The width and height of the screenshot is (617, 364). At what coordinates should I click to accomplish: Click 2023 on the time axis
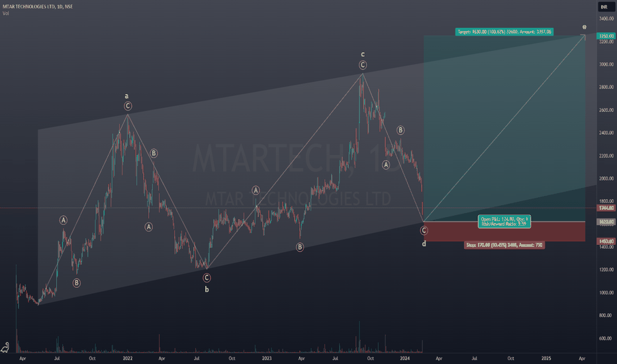coord(267,359)
